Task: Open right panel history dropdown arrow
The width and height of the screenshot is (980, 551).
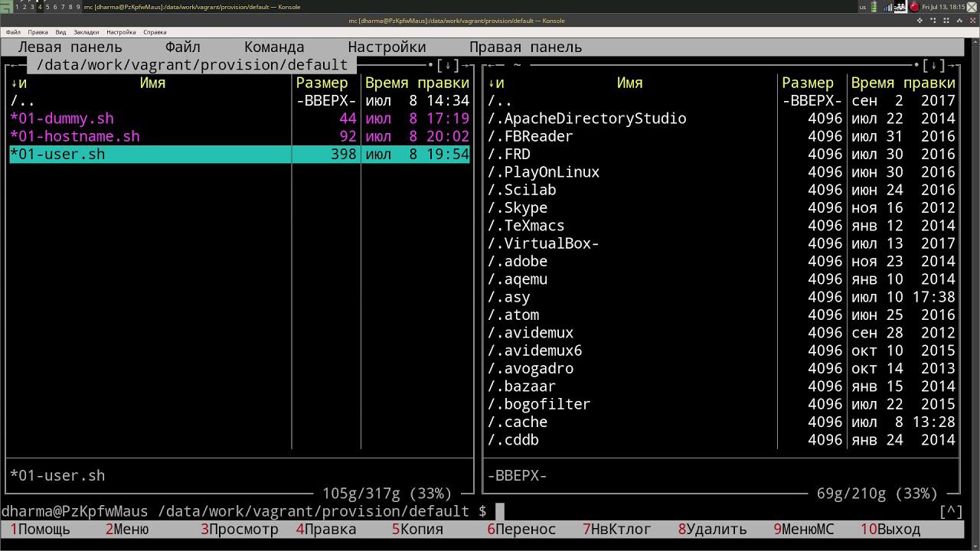Action: (x=935, y=66)
